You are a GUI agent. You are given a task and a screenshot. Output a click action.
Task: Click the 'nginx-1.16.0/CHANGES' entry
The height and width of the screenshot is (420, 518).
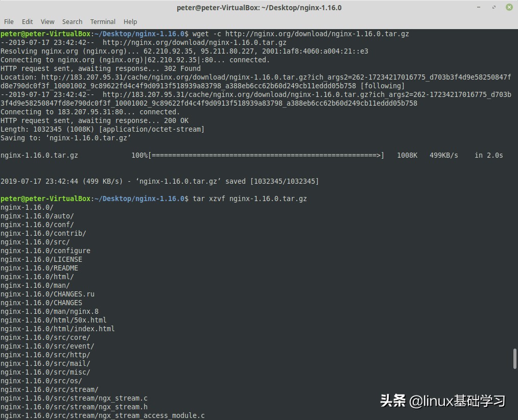tap(41, 303)
